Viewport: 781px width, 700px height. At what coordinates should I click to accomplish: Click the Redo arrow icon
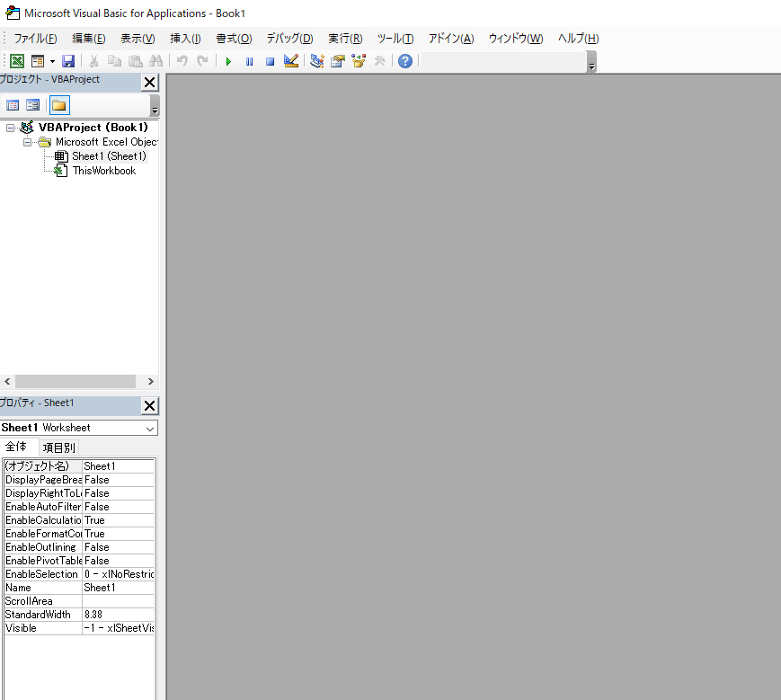[202, 61]
